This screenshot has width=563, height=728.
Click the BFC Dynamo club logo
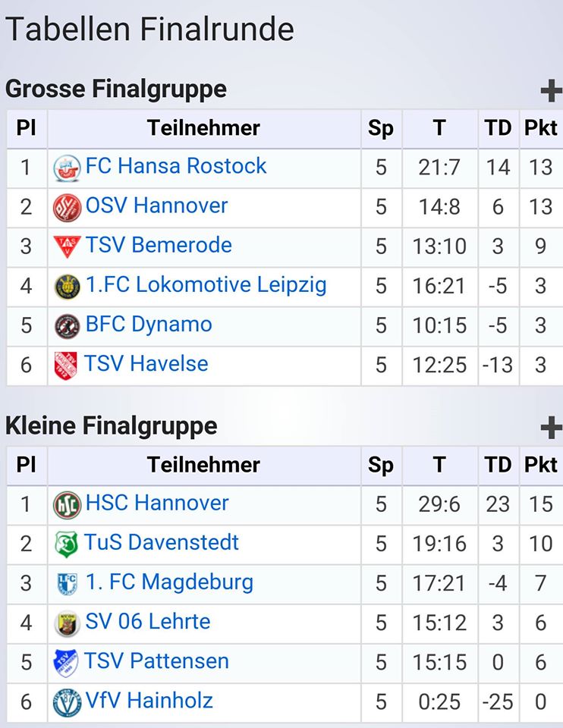point(68,326)
